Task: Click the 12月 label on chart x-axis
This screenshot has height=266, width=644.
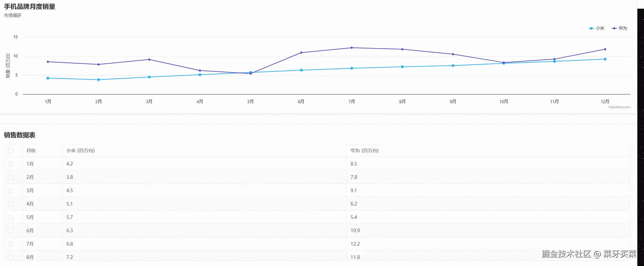Action: 605,101
